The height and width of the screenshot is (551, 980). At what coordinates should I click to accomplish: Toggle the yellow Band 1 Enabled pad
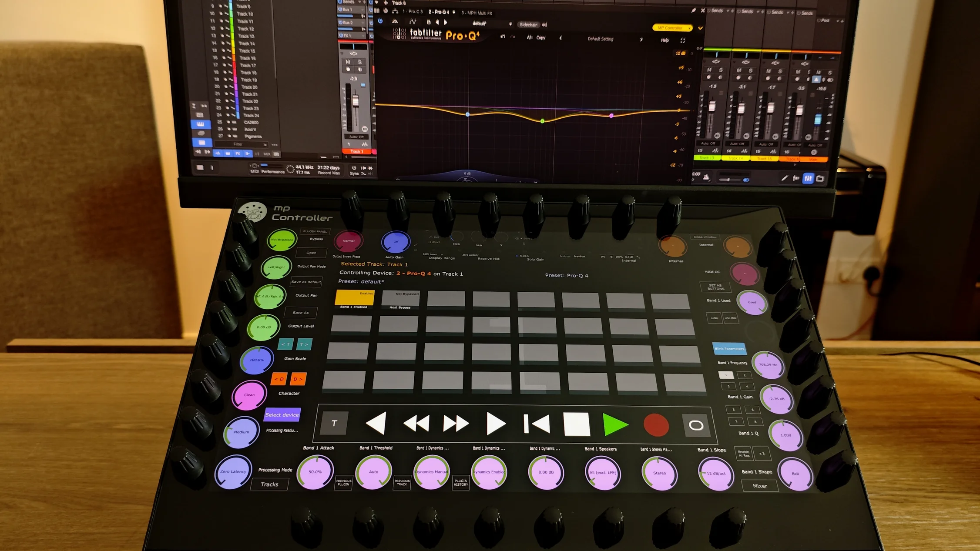355,297
